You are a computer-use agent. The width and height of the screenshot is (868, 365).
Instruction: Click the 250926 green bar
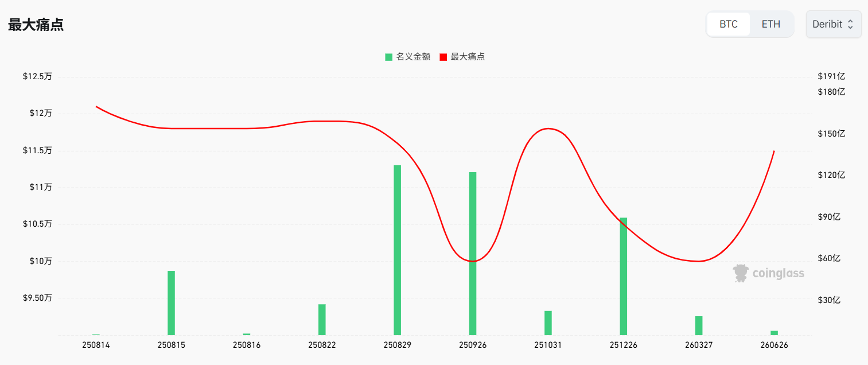click(x=473, y=253)
